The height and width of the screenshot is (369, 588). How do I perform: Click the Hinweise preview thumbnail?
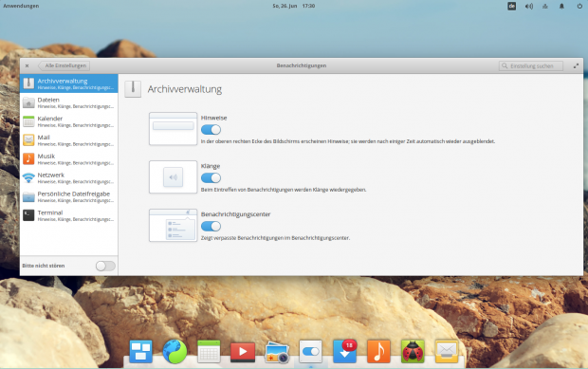[173, 129]
